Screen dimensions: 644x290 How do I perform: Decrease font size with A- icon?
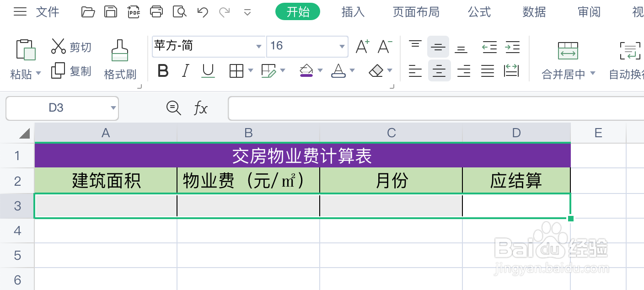click(x=385, y=46)
